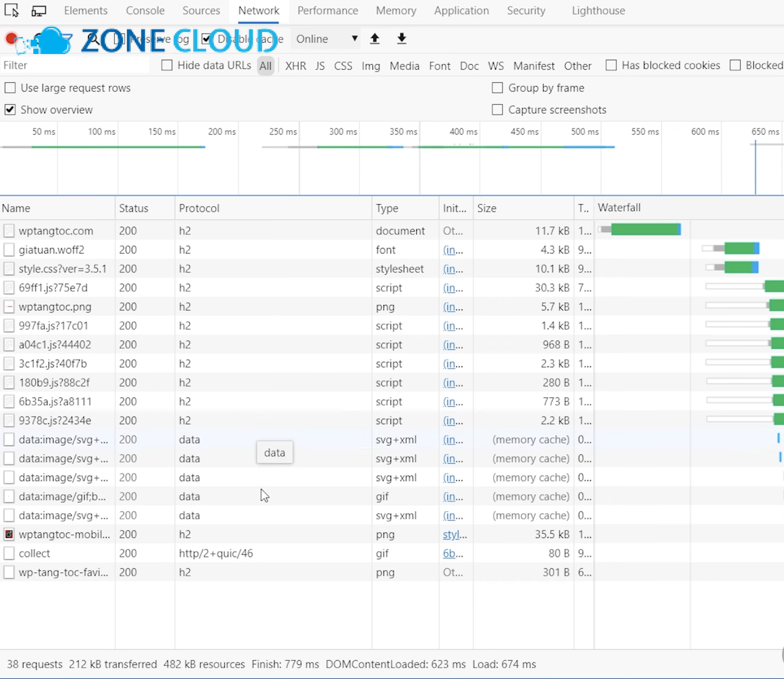
Task: Select the giatuan.woff2 file icon
Action: click(9, 250)
